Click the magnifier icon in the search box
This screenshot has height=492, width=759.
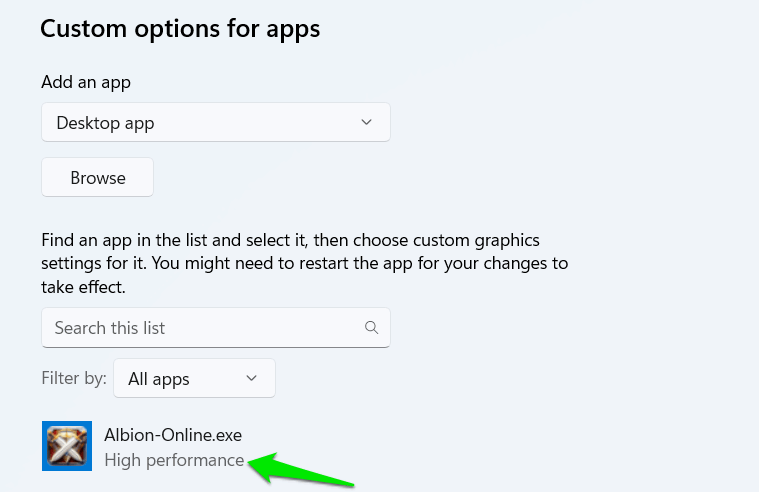[x=371, y=327]
